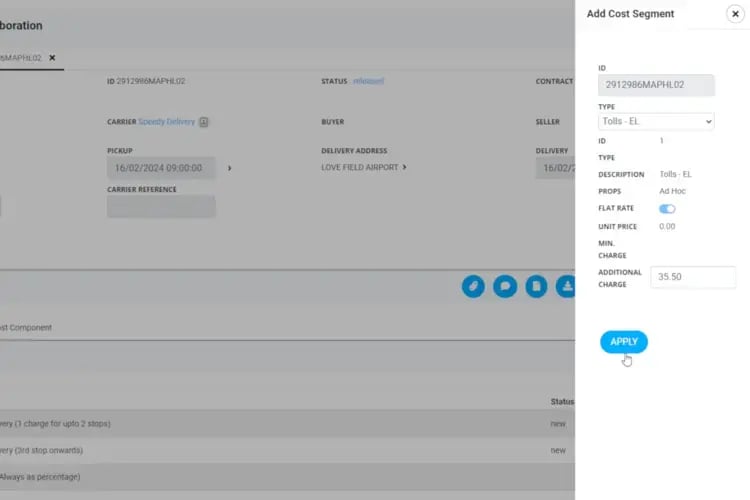This screenshot has height=500, width=750.
Task: Open the Type dropdown showing Tolls - EL
Action: (656, 122)
